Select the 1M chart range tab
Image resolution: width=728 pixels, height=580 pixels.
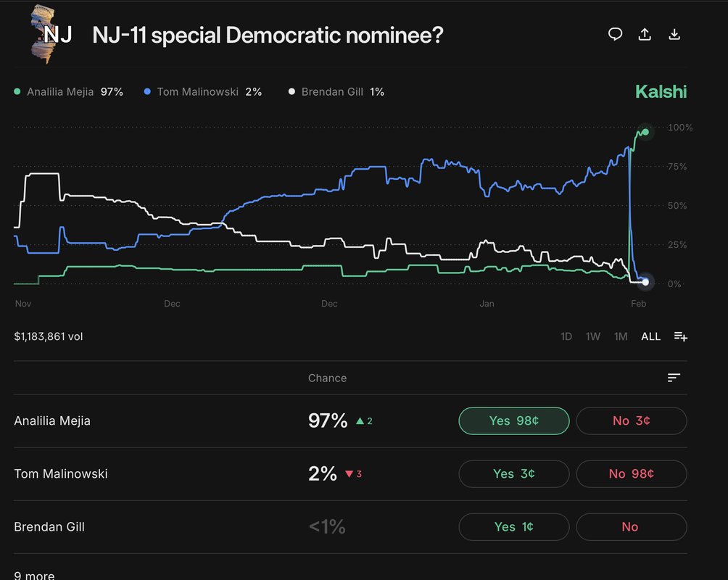[620, 336]
